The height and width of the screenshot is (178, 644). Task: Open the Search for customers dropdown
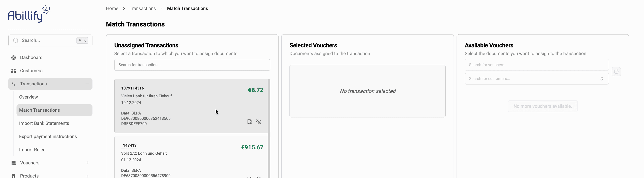(x=536, y=79)
